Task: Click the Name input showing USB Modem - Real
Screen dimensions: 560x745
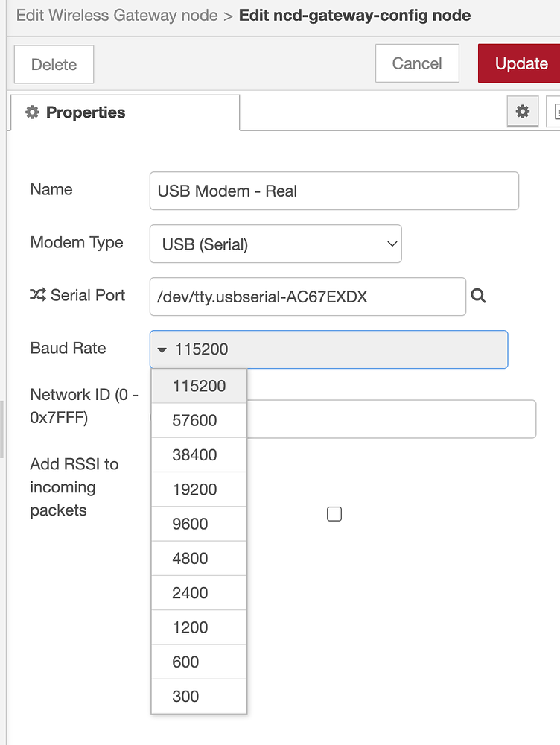Action: (334, 191)
